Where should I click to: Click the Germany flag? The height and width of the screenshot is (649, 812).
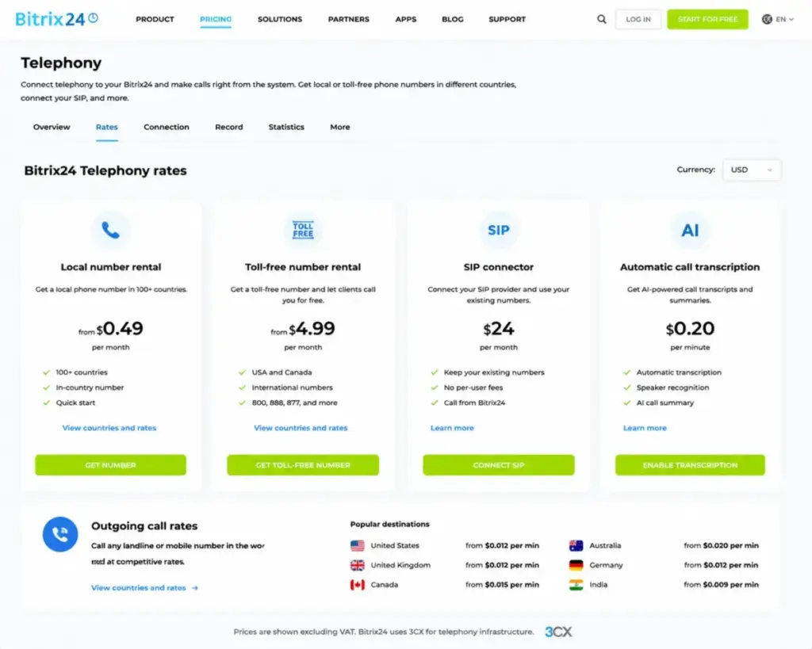(576, 565)
